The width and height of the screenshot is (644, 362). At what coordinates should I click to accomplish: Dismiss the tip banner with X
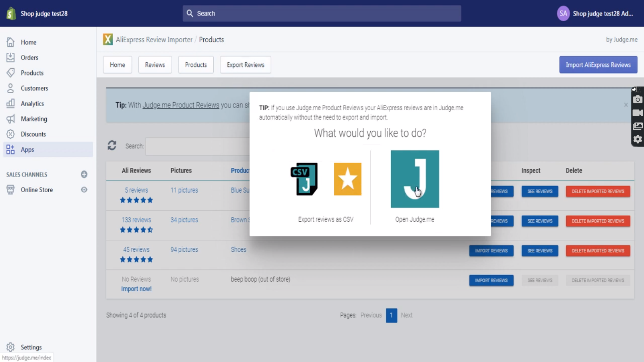626,105
